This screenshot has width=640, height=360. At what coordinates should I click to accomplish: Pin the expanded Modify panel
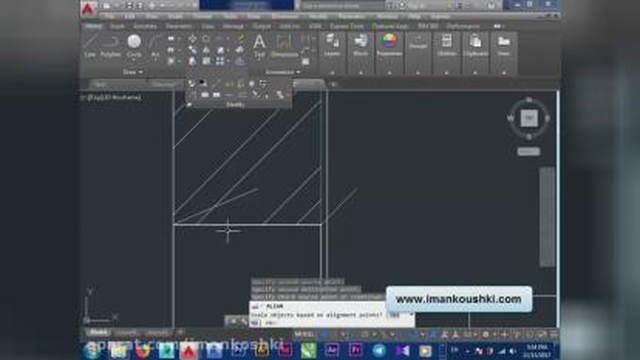coord(189,104)
